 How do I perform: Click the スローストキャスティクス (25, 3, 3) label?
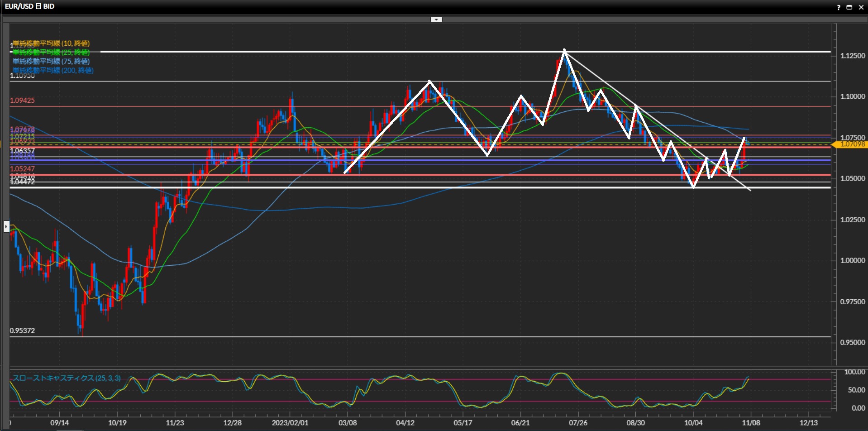pos(67,378)
